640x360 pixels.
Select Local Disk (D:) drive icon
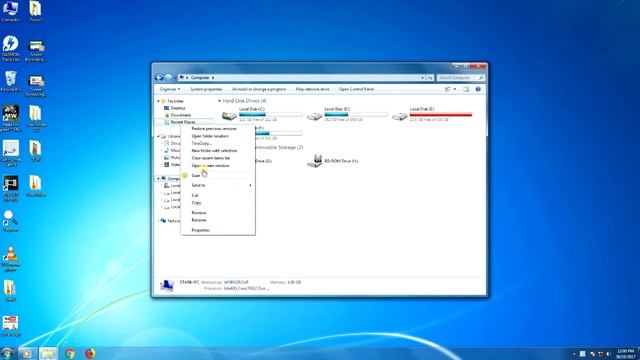coord(315,116)
